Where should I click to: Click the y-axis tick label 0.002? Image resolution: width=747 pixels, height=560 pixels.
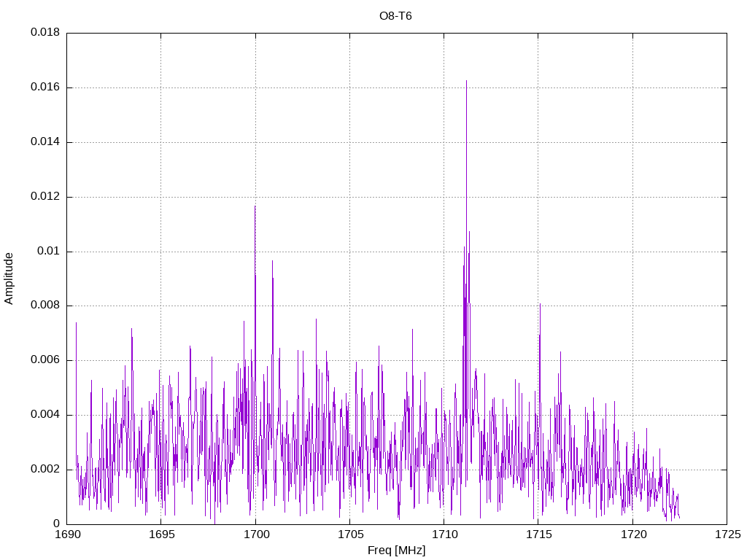point(45,469)
